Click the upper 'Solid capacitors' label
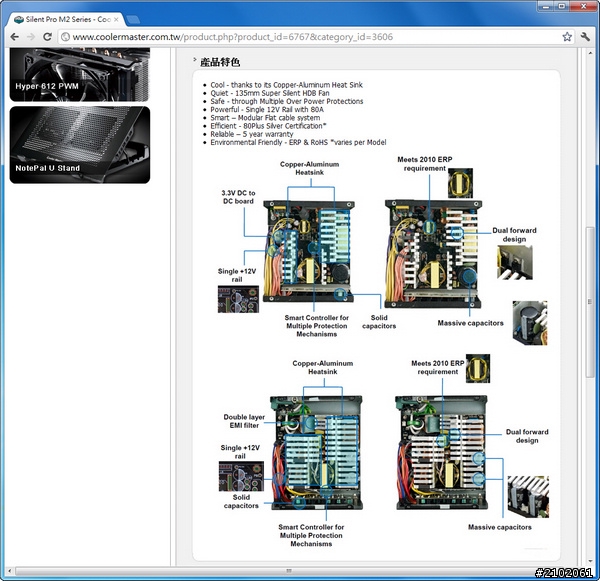Image resolution: width=600 pixels, height=581 pixels. 379,322
